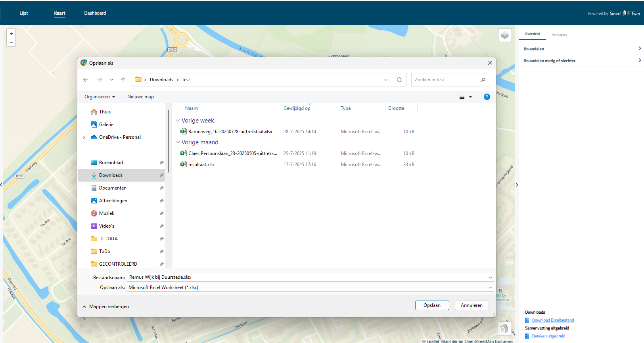Select the resultaat.xlsx file
This screenshot has width=644, height=343.
tap(201, 165)
